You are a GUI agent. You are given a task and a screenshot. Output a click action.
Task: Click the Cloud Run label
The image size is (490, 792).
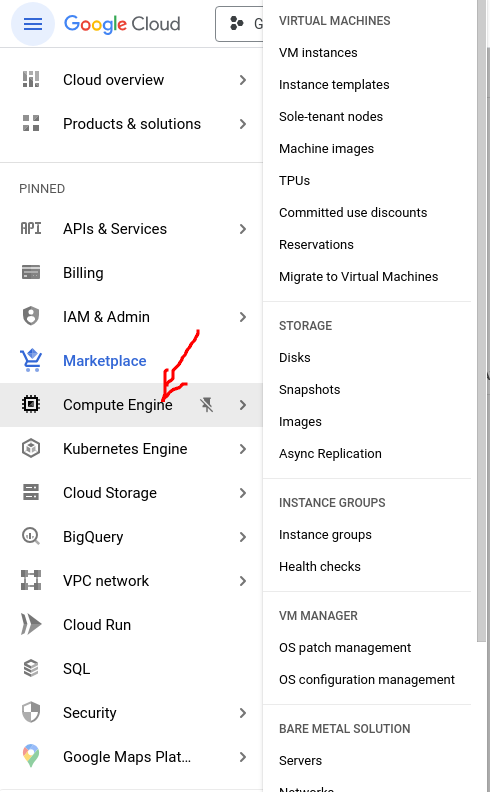pos(97,625)
